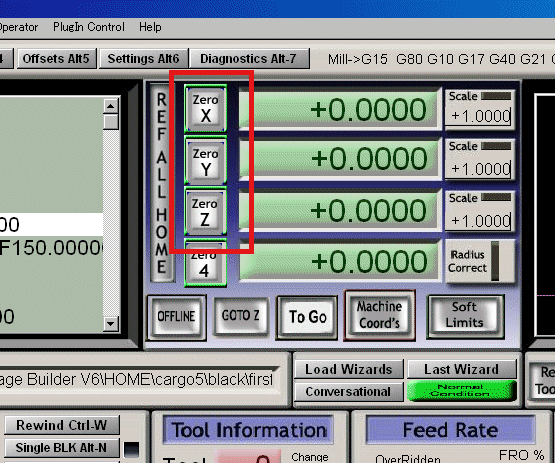Click the Load Wizards button
This screenshot has width=555, height=463.
[x=349, y=369]
